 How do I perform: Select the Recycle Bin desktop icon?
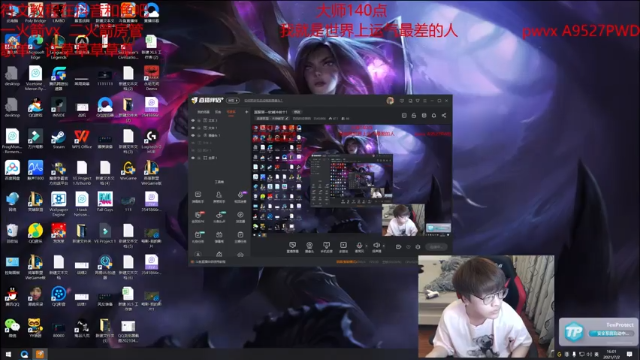click(x=12, y=233)
